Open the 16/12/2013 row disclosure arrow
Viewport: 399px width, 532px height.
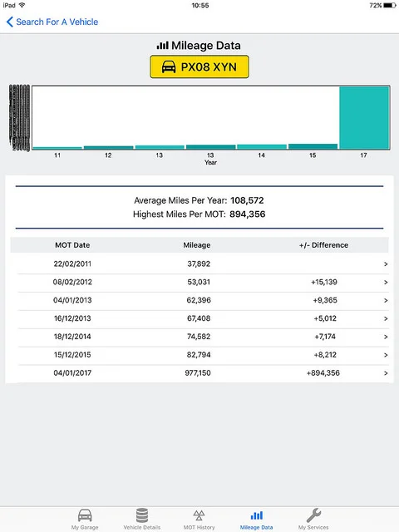[x=386, y=318]
